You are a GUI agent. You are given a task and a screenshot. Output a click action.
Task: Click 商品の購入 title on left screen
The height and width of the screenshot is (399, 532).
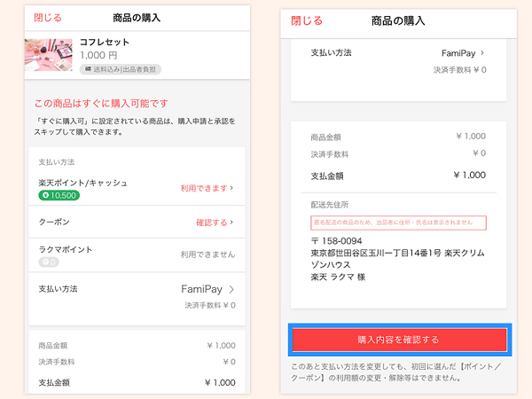coord(137,18)
